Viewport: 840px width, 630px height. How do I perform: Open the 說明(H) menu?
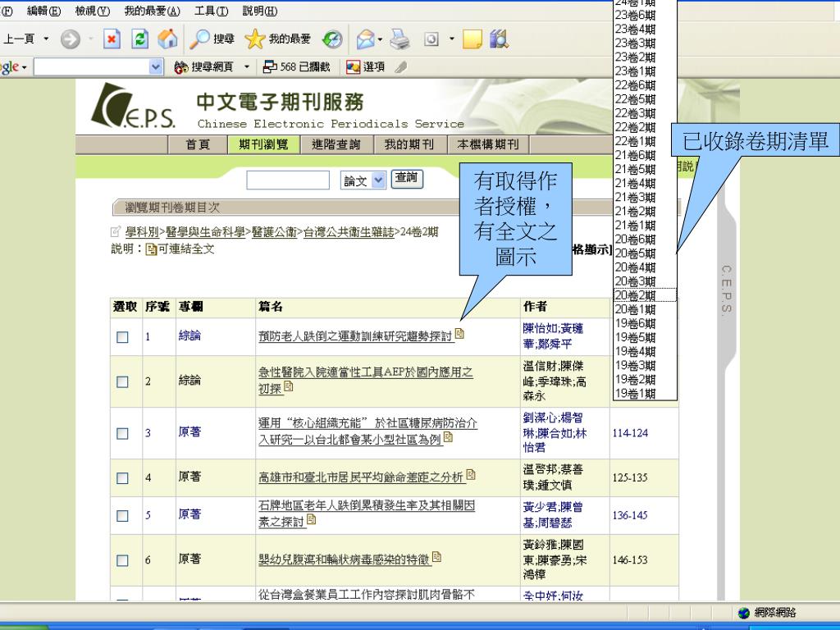click(x=260, y=11)
